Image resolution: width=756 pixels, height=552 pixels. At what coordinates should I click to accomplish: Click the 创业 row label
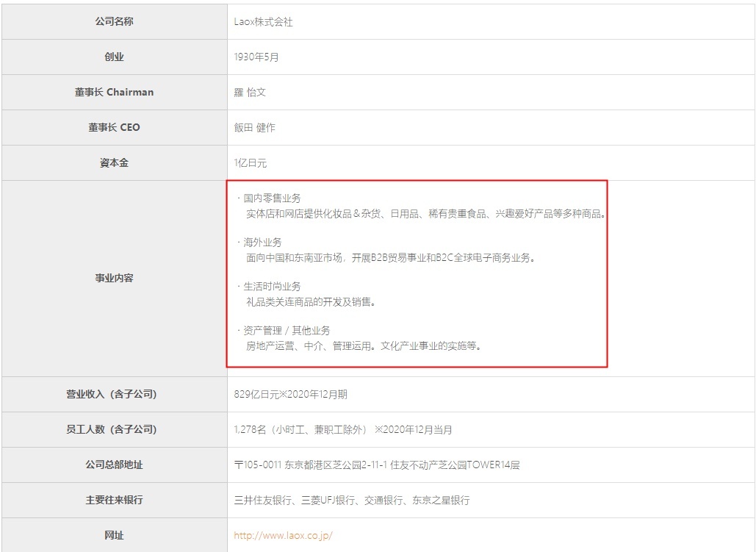click(x=115, y=57)
